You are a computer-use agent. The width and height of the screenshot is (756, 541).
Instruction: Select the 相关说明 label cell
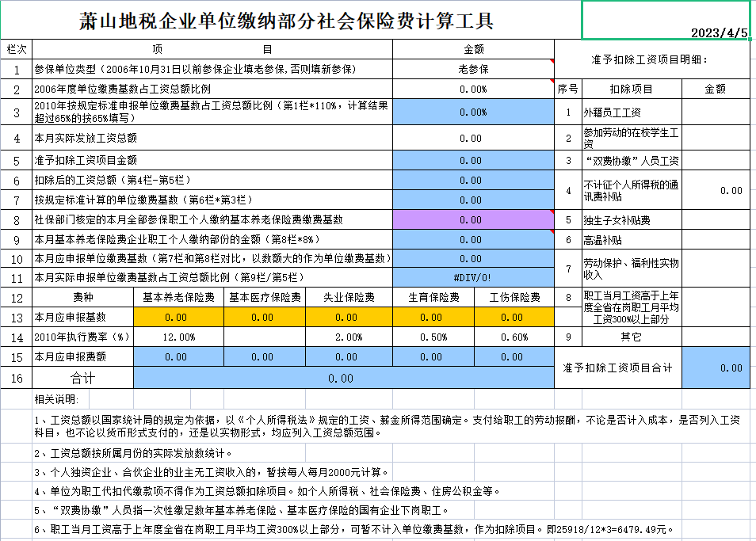pos(61,399)
